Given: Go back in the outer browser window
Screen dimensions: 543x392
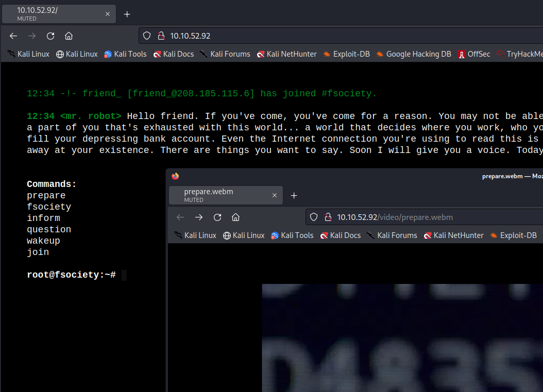Looking at the screenshot, I should pos(13,36).
